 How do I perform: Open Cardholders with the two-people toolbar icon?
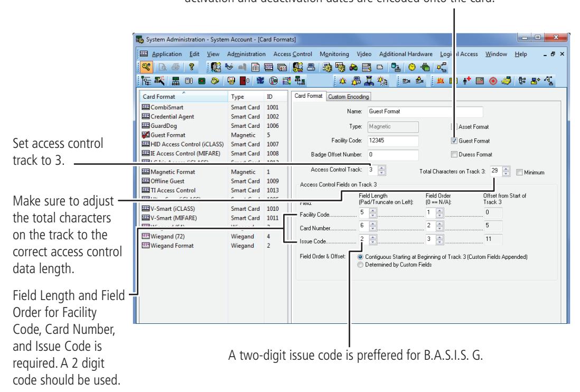(216, 67)
